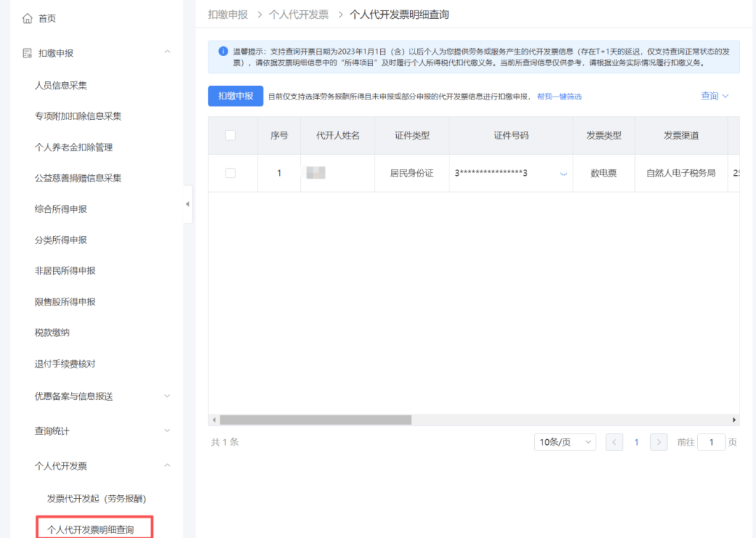The image size is (756, 538).
Task: Click the 扣缴申报 sidebar document icon
Action: click(x=27, y=53)
